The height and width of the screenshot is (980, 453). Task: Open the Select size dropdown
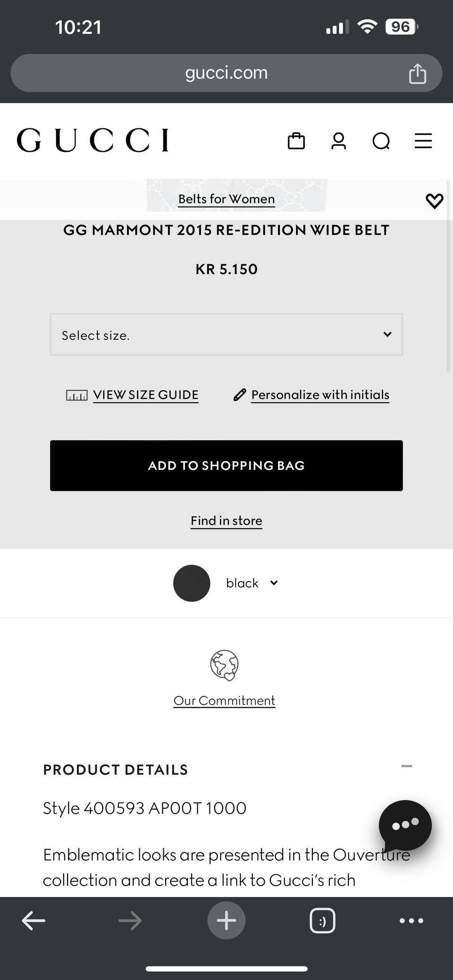226,335
